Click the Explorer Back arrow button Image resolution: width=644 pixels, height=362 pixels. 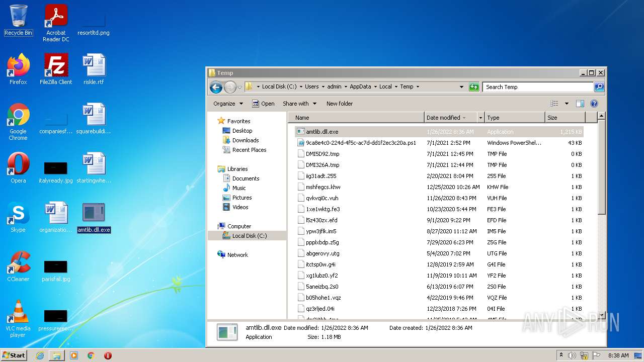pyautogui.click(x=216, y=87)
